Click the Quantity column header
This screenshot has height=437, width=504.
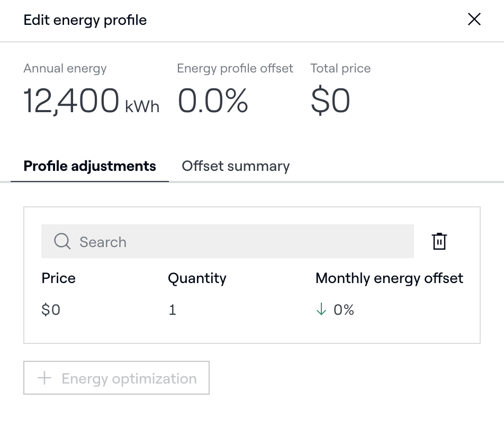[197, 278]
